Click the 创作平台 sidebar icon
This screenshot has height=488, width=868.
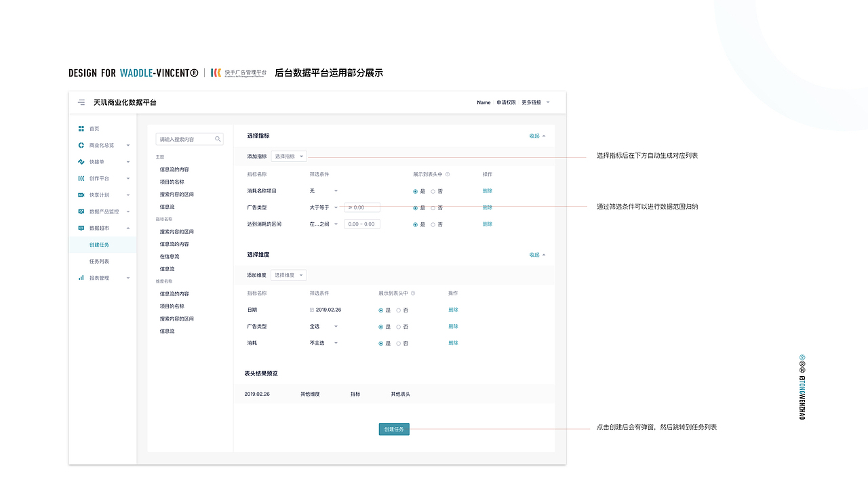[x=81, y=178]
